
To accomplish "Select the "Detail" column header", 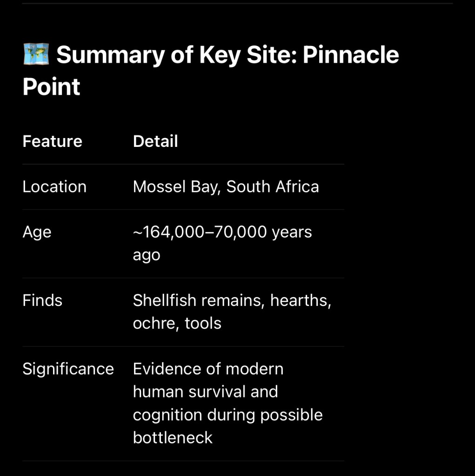I will click(155, 141).
